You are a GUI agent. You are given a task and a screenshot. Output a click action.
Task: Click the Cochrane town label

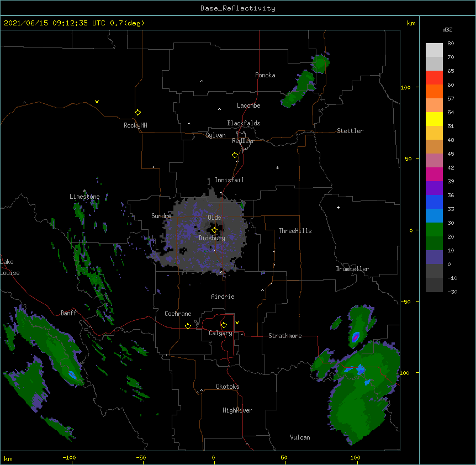(178, 314)
